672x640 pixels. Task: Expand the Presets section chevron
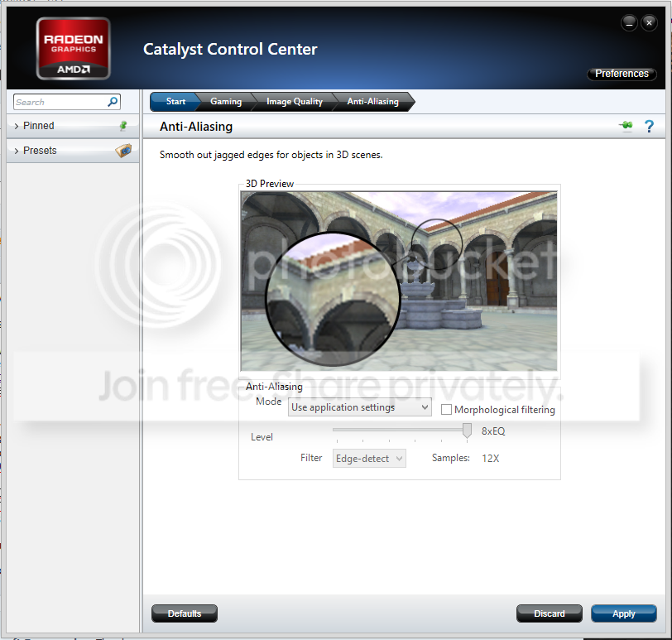point(17,151)
